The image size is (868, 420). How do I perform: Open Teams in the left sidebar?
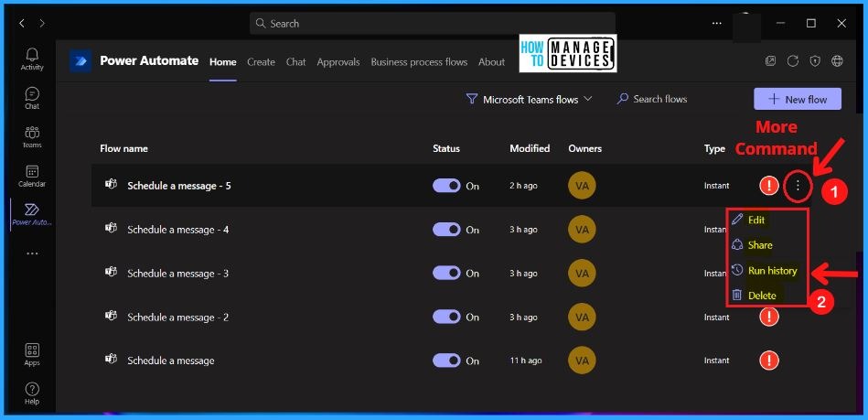pos(32,137)
